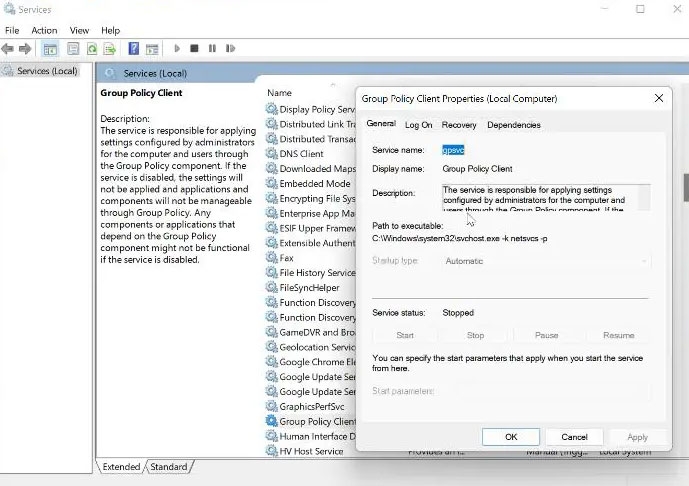Switch to the Log On tab
Image resolution: width=689 pixels, height=486 pixels.
(x=419, y=125)
